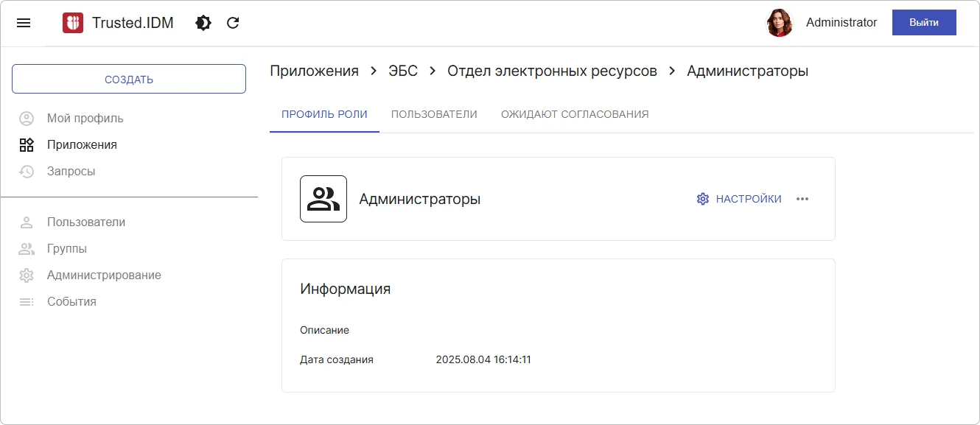
Task: Open НАСТРОЙКИ of the Администраторы role
Action: [739, 199]
